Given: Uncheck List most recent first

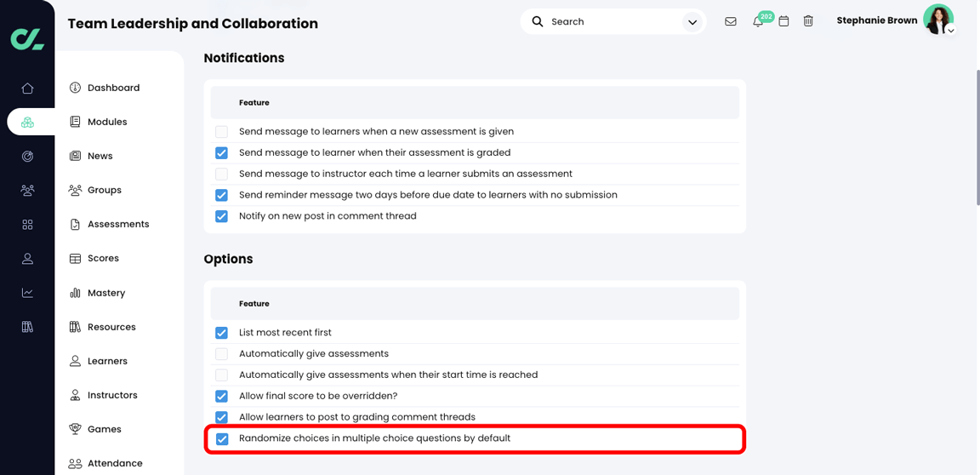Looking at the screenshot, I should (x=221, y=333).
